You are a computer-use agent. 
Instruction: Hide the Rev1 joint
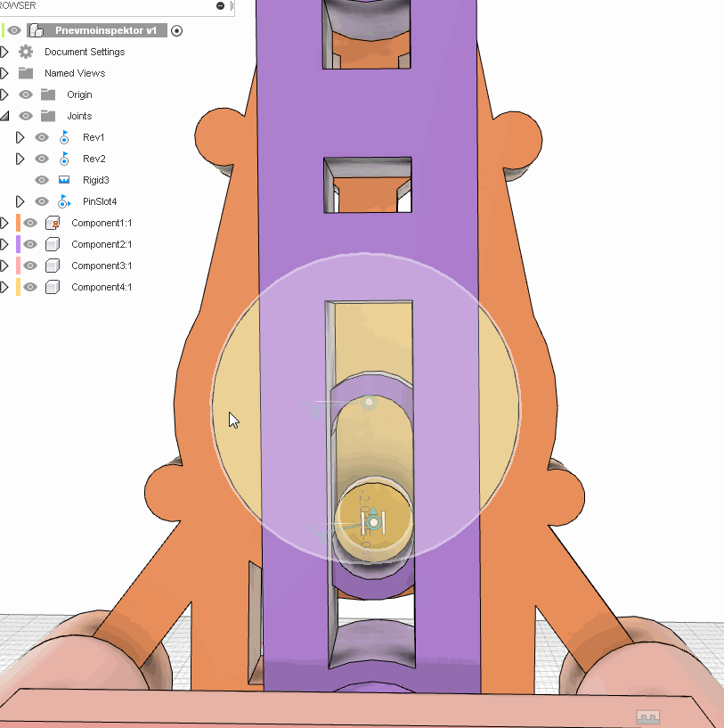click(42, 137)
